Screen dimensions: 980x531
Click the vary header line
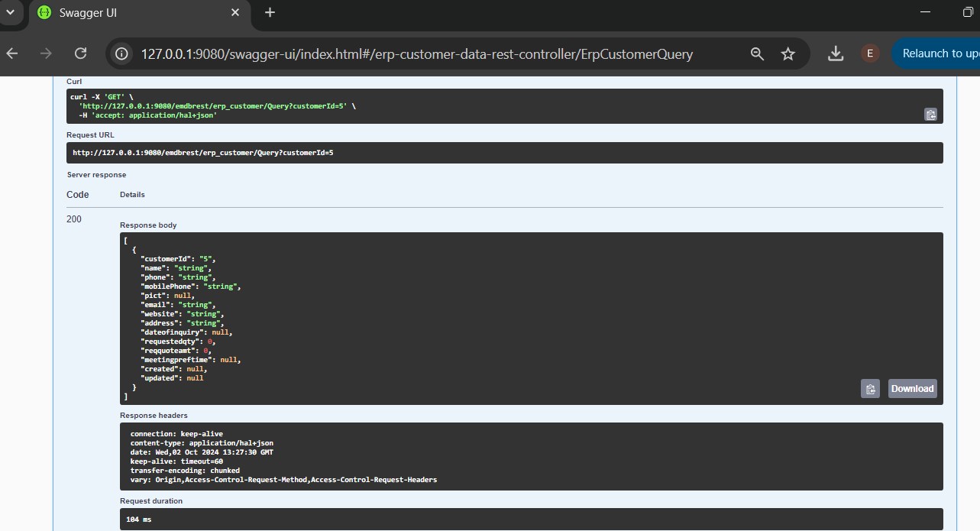tap(283, 480)
